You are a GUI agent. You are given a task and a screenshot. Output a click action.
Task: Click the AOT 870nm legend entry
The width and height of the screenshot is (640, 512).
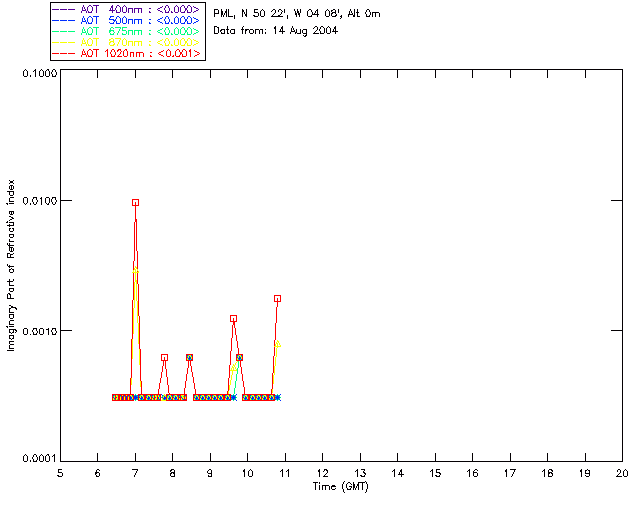click(x=127, y=42)
